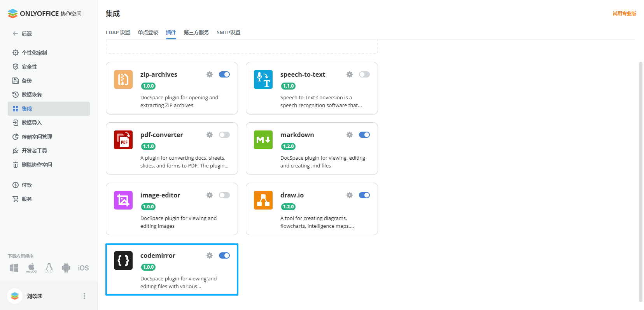
Task: Open the user profile three-dot menu
Action: tap(84, 296)
